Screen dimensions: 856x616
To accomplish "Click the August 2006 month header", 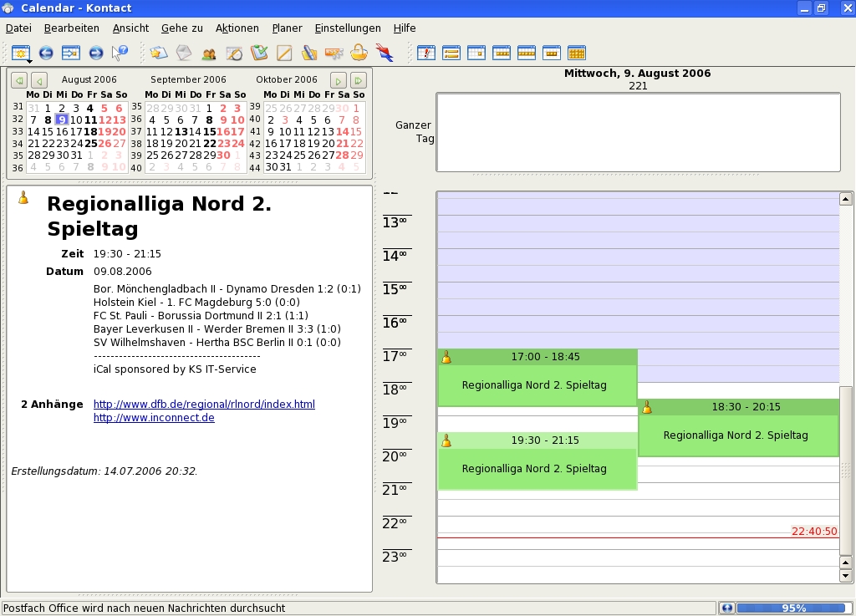I will [x=89, y=79].
